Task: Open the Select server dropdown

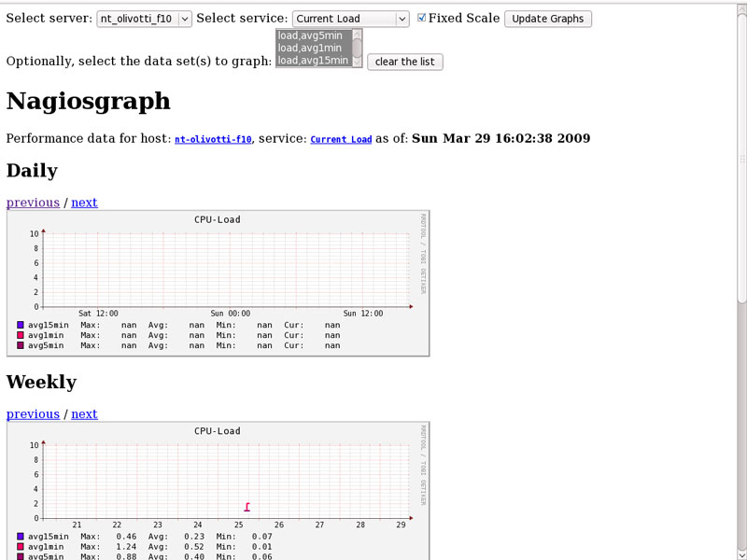Action: (145, 19)
